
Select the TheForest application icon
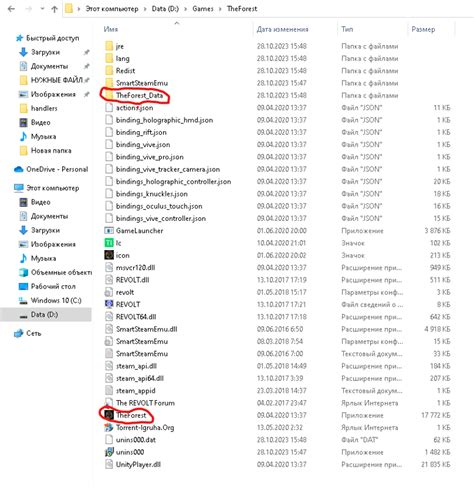pos(109,415)
